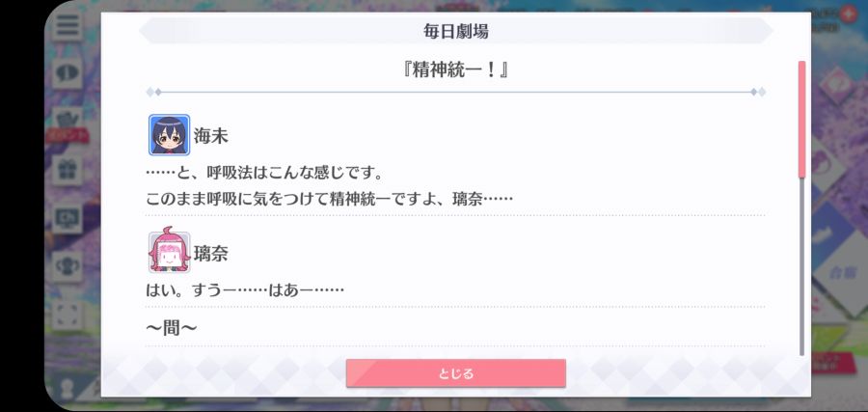Open the hamburger menu icon in the sidebar
The image size is (868, 412).
(x=67, y=25)
